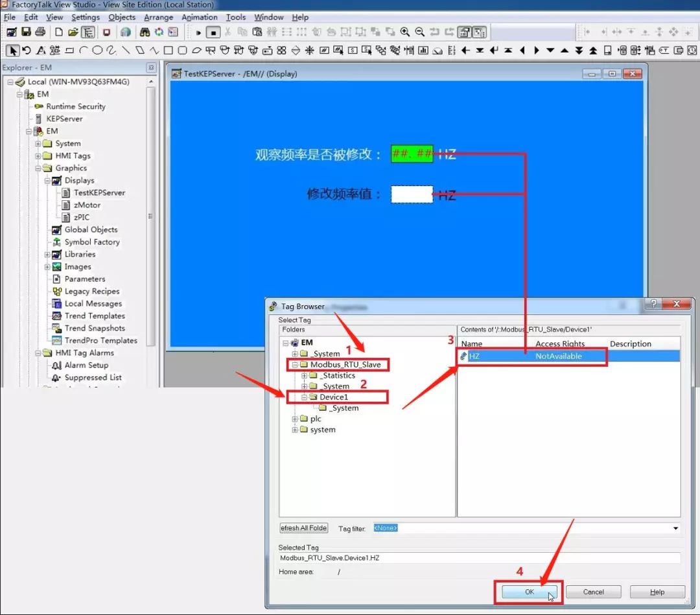
Task: Click Cancel in the Tag Browser
Action: [593, 592]
